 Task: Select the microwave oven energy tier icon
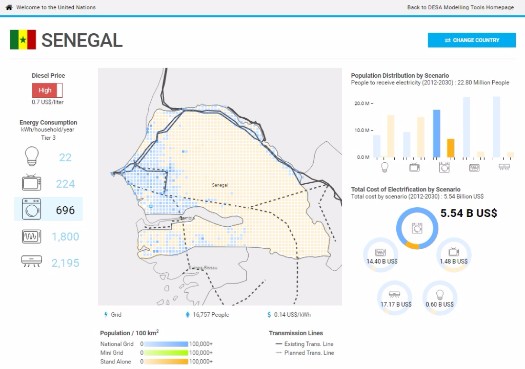(x=32, y=236)
